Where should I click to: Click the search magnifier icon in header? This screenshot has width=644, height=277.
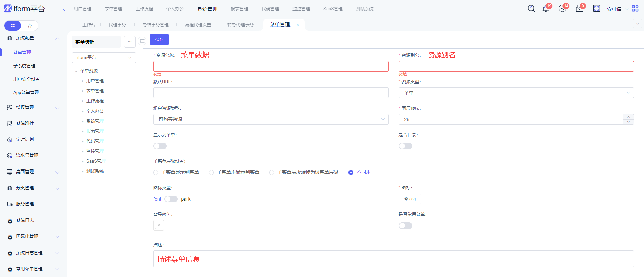coord(531,9)
